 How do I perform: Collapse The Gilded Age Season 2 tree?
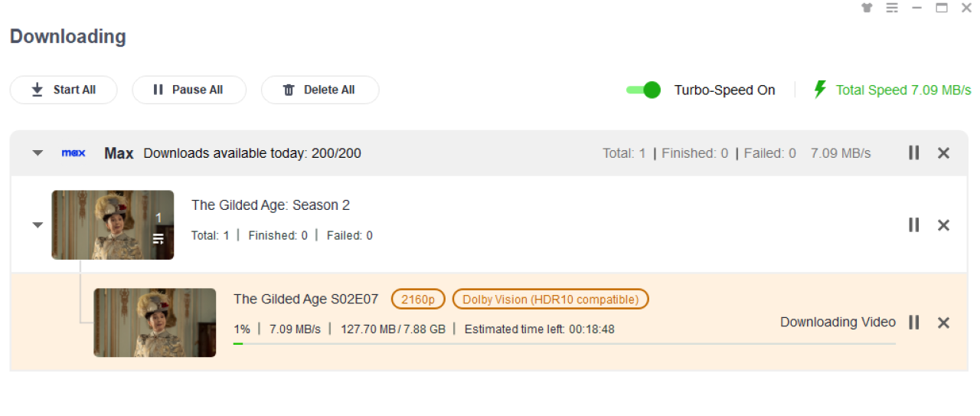(x=38, y=225)
